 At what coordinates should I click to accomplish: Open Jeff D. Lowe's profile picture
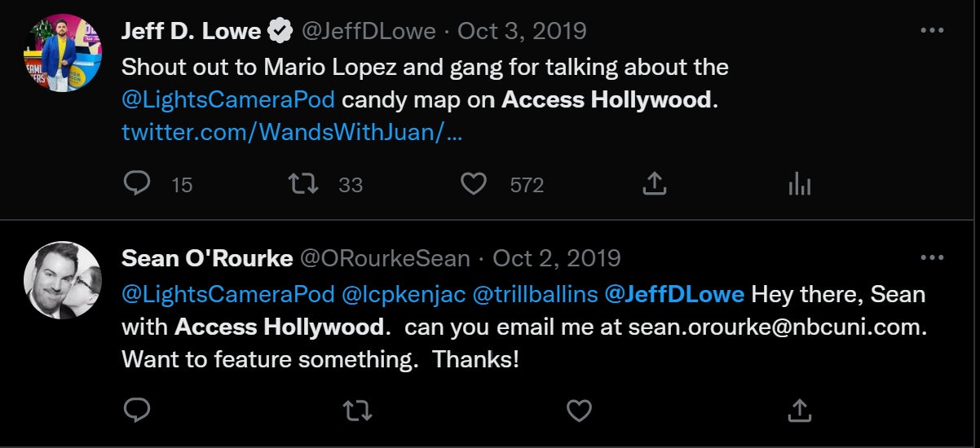63,52
